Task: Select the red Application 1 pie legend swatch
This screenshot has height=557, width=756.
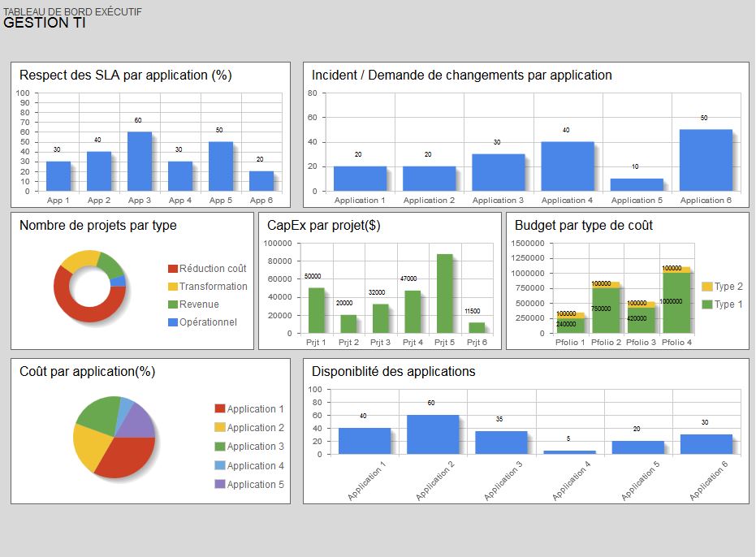Action: pos(220,408)
